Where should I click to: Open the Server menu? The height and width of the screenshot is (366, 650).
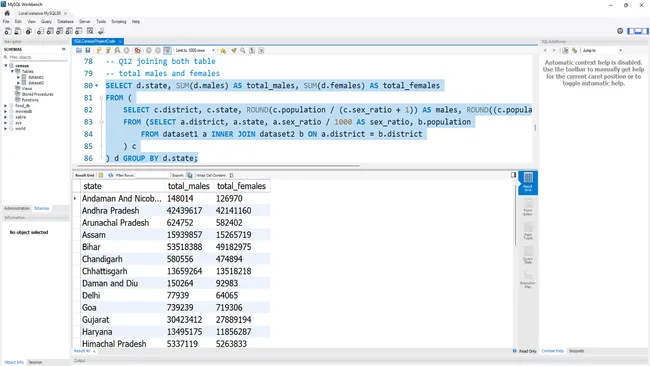[x=85, y=22]
